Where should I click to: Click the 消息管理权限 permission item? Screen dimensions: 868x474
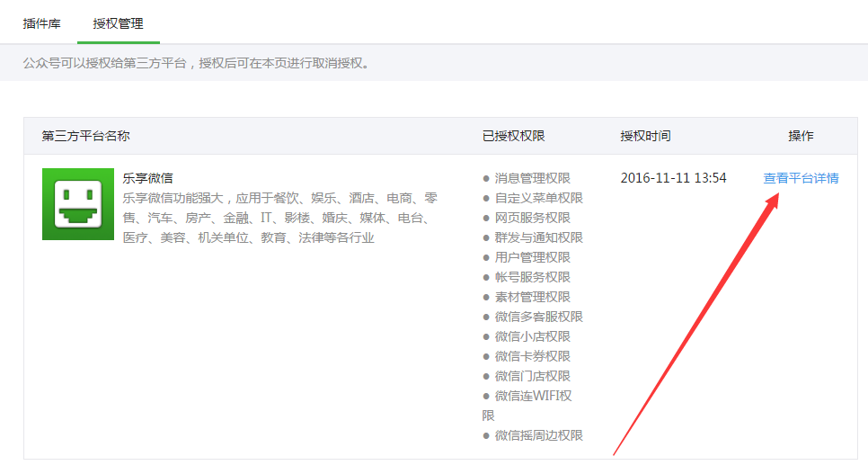point(532,178)
